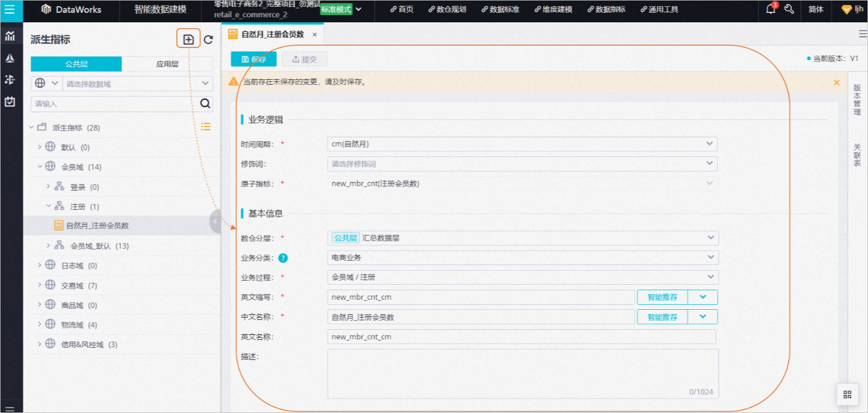Click the 提交 button

[304, 59]
